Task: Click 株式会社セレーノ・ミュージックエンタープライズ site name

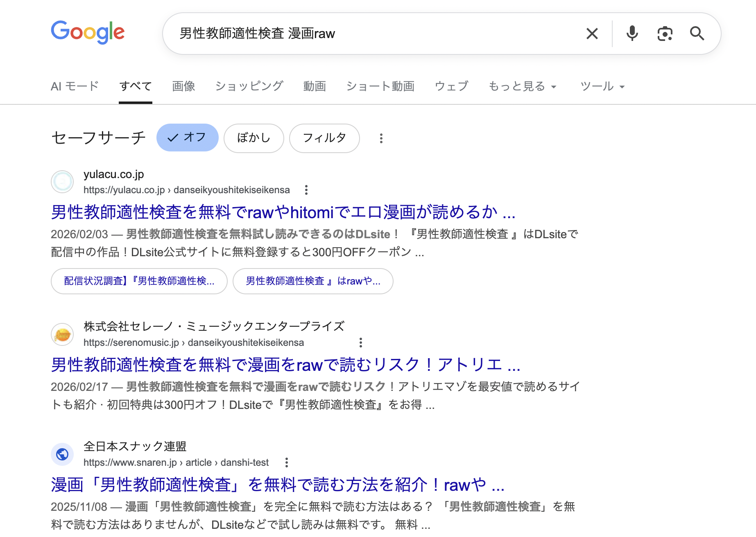Action: click(x=214, y=326)
